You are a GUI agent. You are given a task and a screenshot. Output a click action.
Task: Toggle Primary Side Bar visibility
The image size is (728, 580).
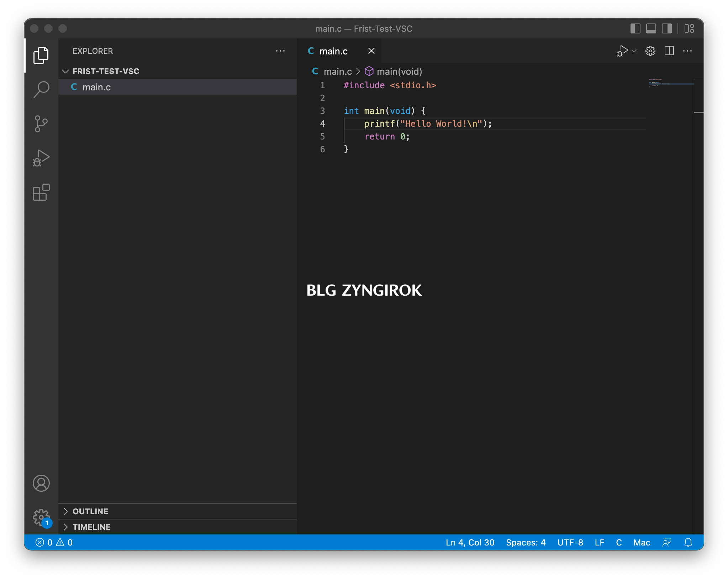[x=635, y=28]
